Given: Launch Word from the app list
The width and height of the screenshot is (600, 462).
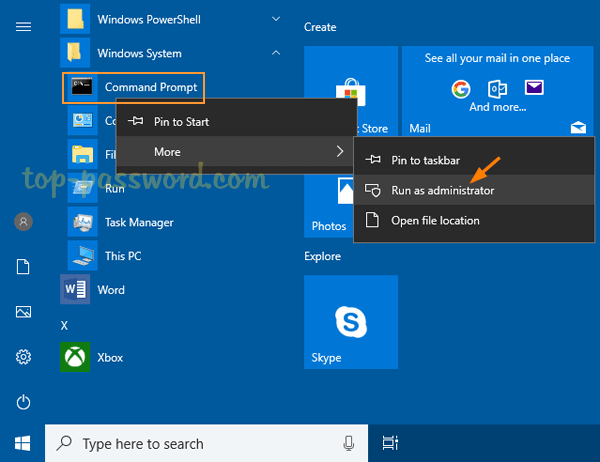Looking at the screenshot, I should click(110, 289).
